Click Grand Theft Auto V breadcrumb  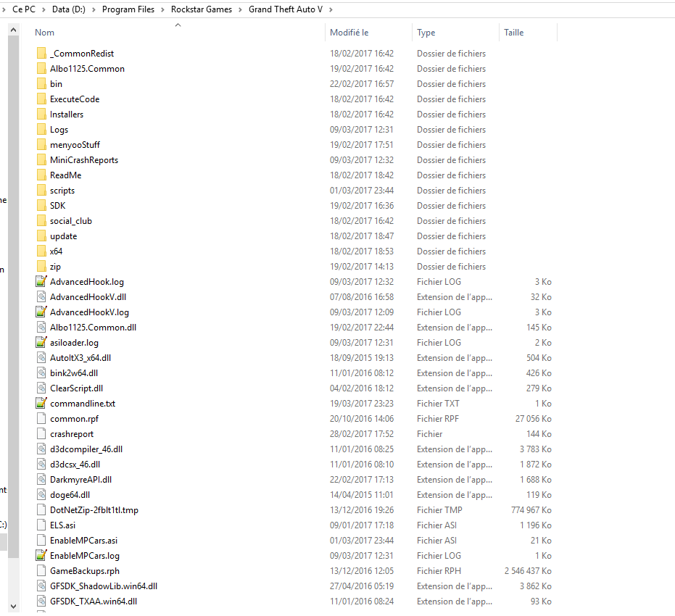286,9
